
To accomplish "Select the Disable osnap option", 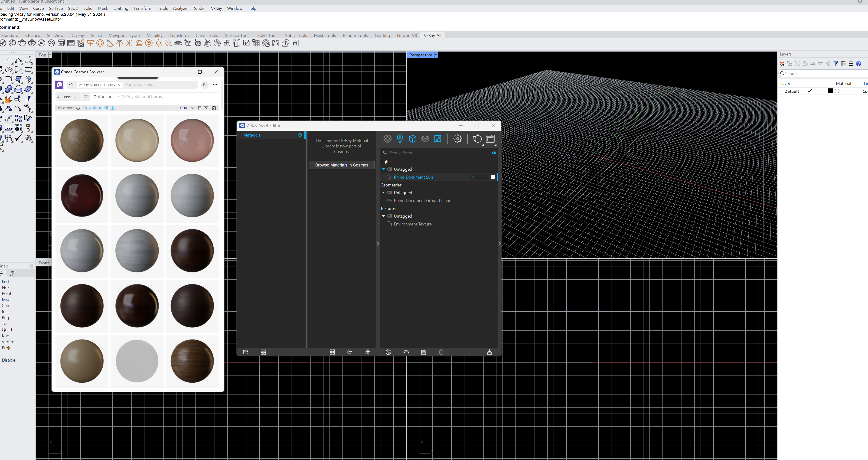I will 9,360.
